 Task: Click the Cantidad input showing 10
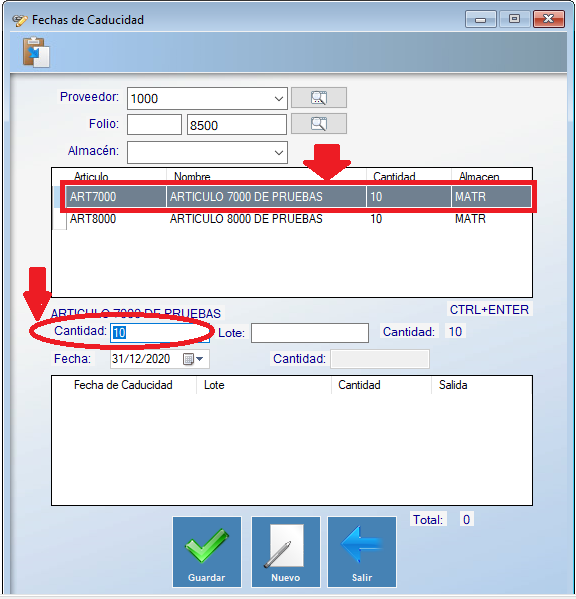160,333
